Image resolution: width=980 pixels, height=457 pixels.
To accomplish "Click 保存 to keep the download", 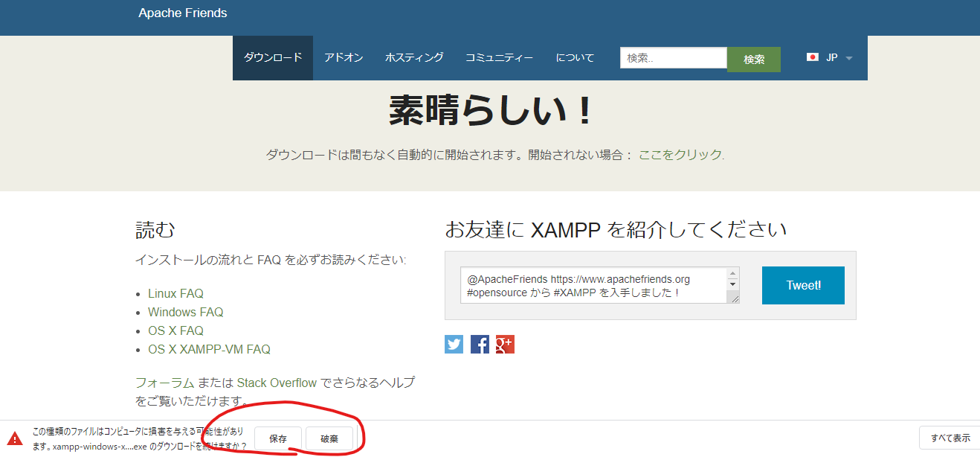I will click(x=278, y=438).
